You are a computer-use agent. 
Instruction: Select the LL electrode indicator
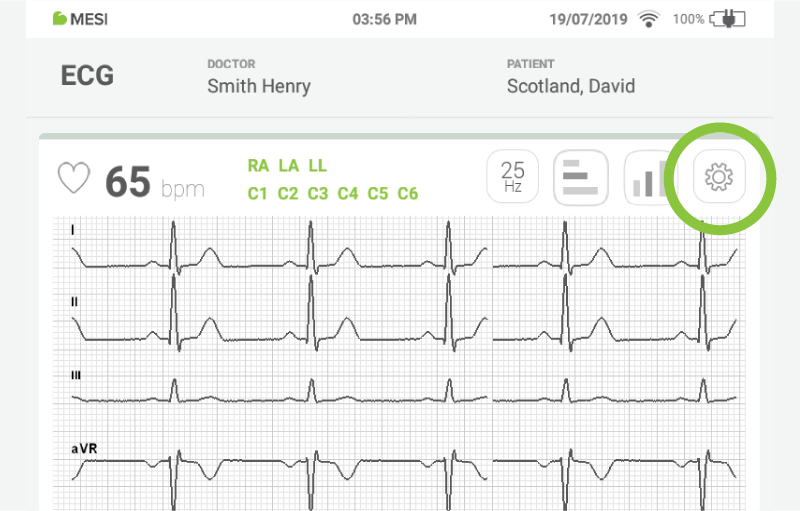coord(317,166)
